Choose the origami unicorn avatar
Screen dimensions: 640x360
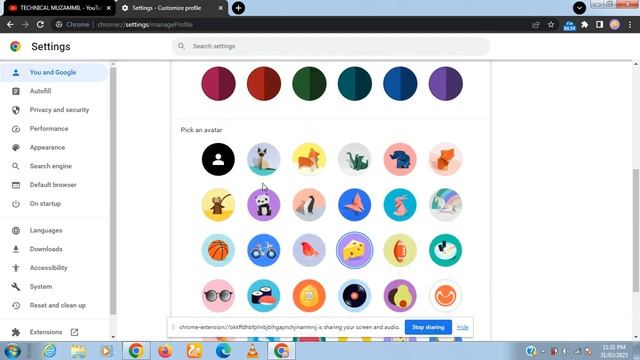445,204
